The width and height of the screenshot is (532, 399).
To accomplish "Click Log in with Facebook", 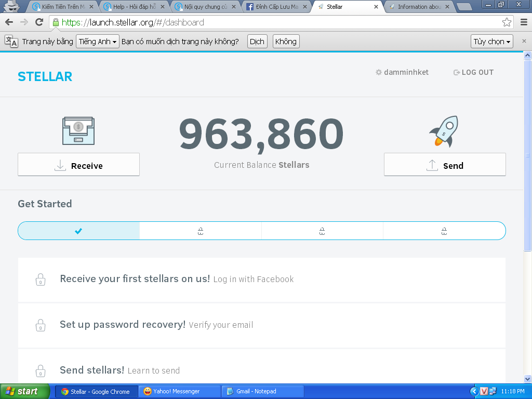I will 254,279.
